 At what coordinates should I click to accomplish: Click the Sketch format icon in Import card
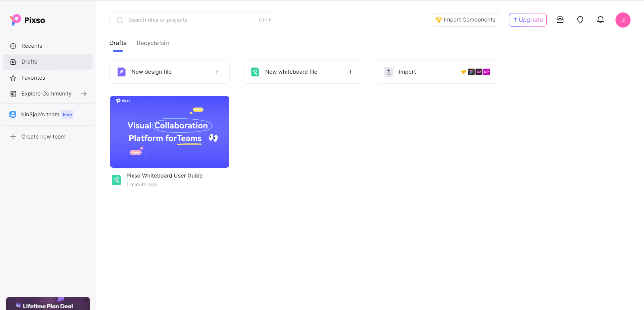[x=463, y=72]
